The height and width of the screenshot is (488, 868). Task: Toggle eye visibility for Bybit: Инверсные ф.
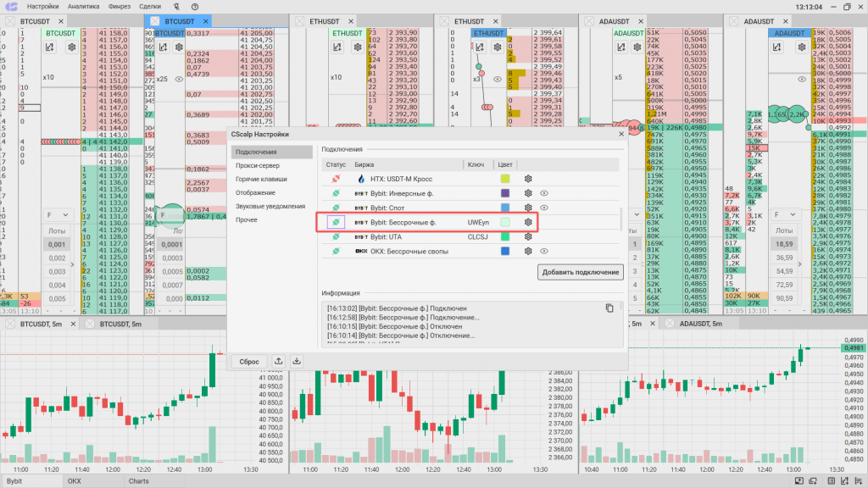click(543, 193)
